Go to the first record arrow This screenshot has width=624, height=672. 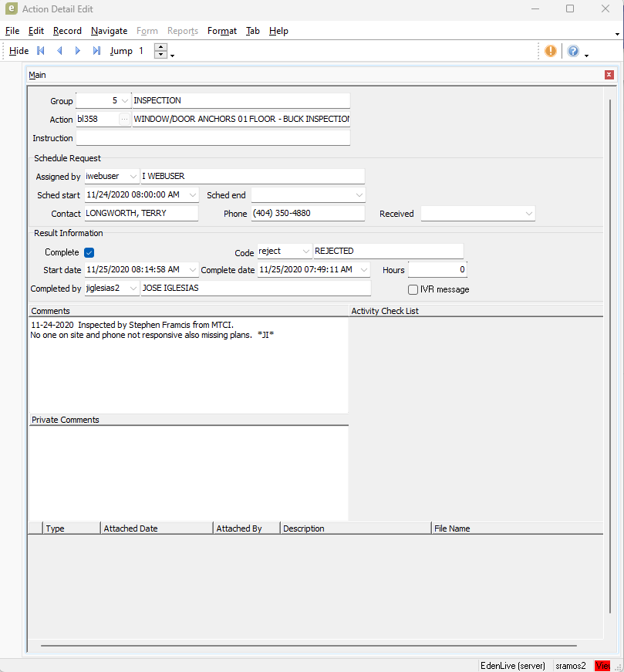point(41,51)
